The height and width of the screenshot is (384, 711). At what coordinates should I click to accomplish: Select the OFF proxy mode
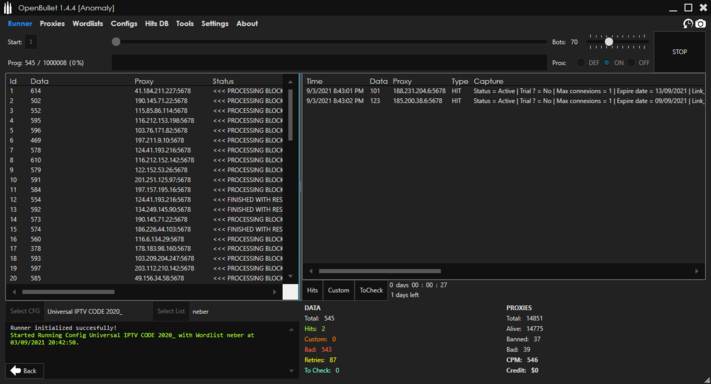coord(631,63)
